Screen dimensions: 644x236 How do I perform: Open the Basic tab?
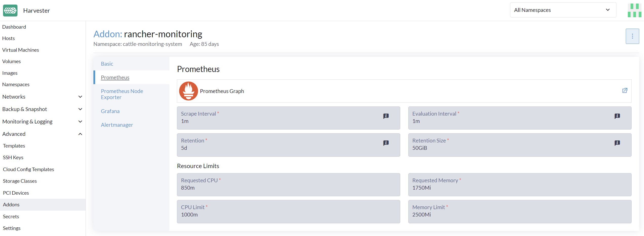click(x=107, y=64)
